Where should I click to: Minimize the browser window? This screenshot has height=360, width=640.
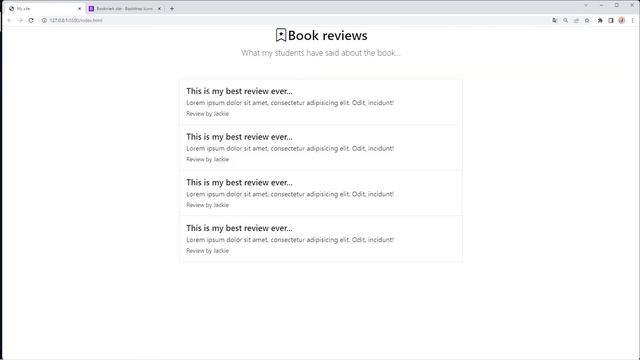[602, 5]
